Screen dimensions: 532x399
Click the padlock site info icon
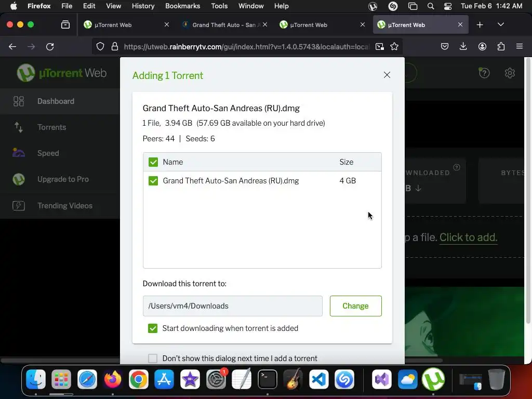pyautogui.click(x=115, y=46)
